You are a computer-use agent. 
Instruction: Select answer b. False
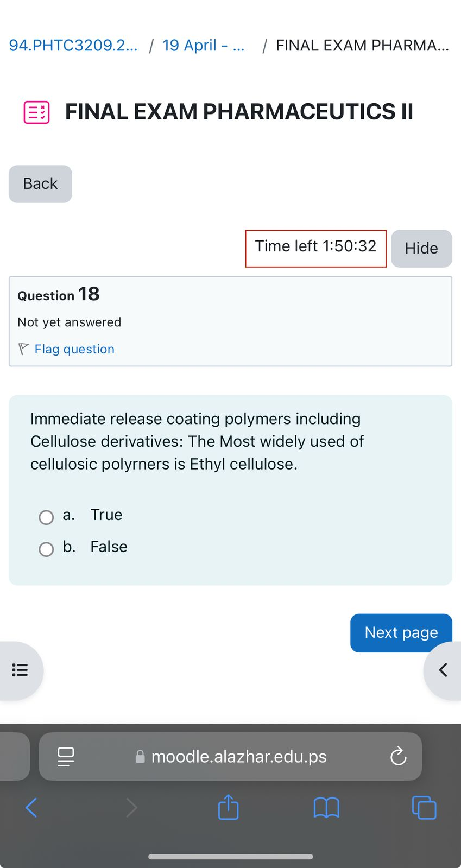point(46,549)
